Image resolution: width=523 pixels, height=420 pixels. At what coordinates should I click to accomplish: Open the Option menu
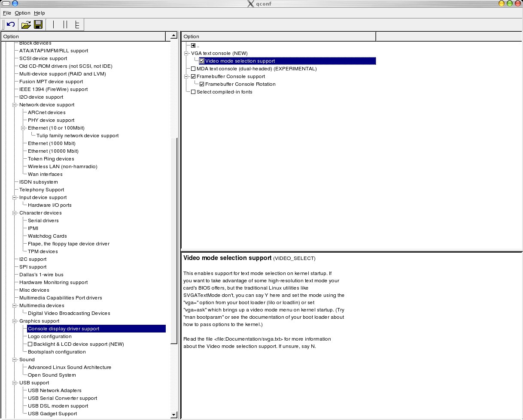[x=22, y=13]
